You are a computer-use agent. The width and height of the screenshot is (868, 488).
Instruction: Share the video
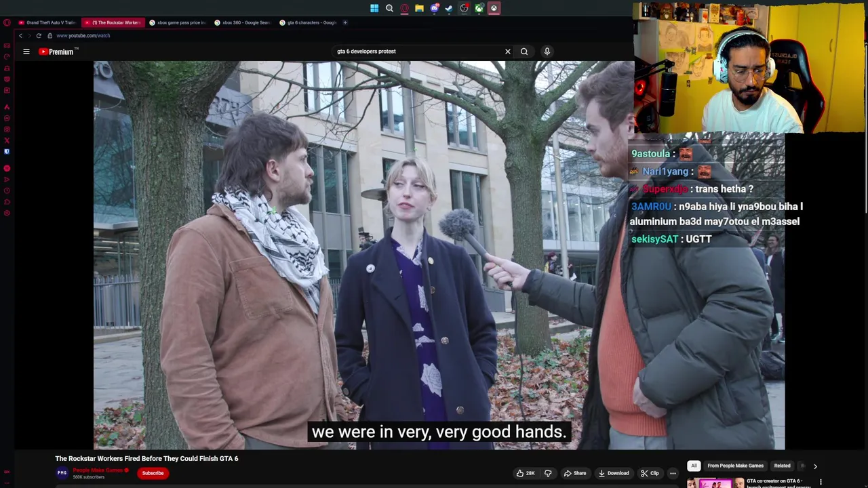(574, 473)
